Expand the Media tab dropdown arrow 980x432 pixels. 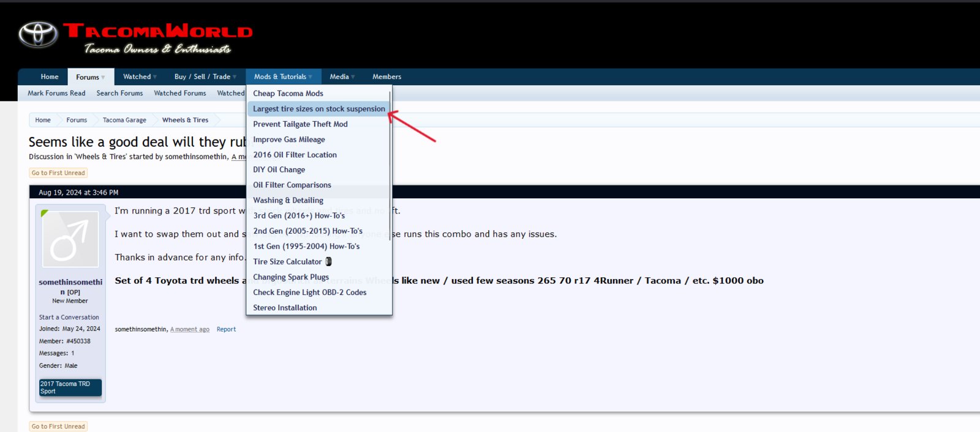pyautogui.click(x=353, y=77)
